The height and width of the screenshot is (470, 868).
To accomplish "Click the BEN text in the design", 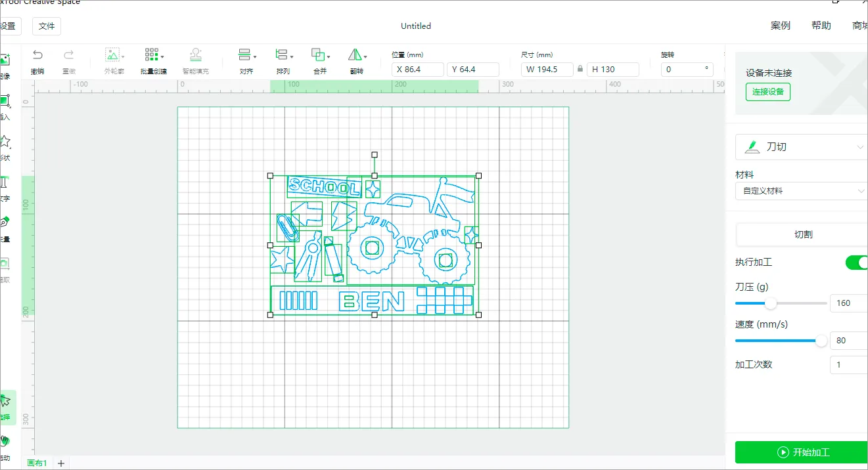I will [371, 302].
